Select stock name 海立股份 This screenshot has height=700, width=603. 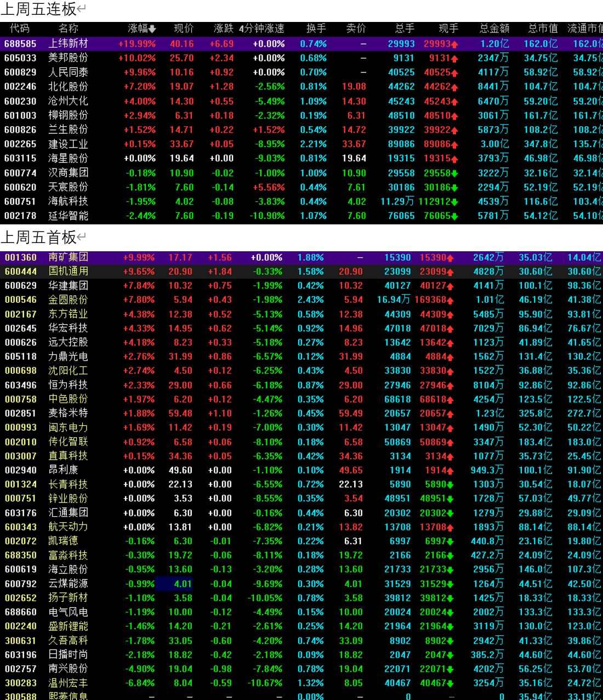pyautogui.click(x=68, y=569)
